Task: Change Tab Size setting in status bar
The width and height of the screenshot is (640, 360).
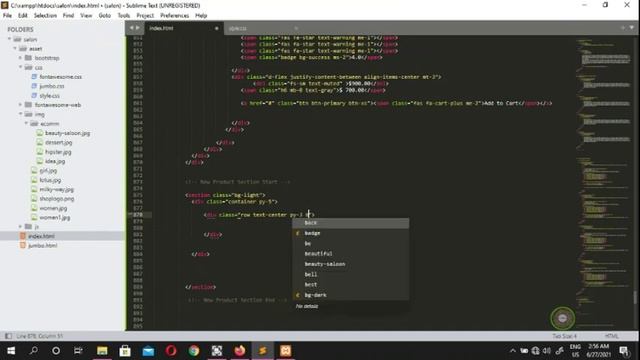Action: coord(564,336)
